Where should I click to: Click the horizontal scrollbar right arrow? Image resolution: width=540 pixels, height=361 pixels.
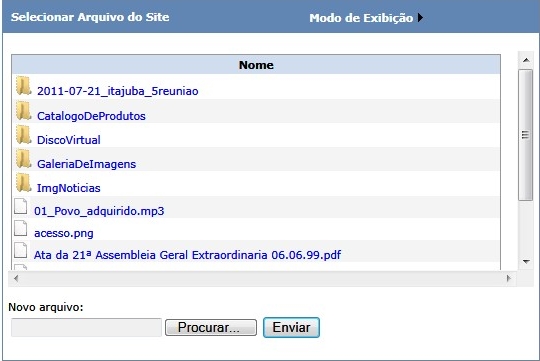pyautogui.click(x=509, y=278)
